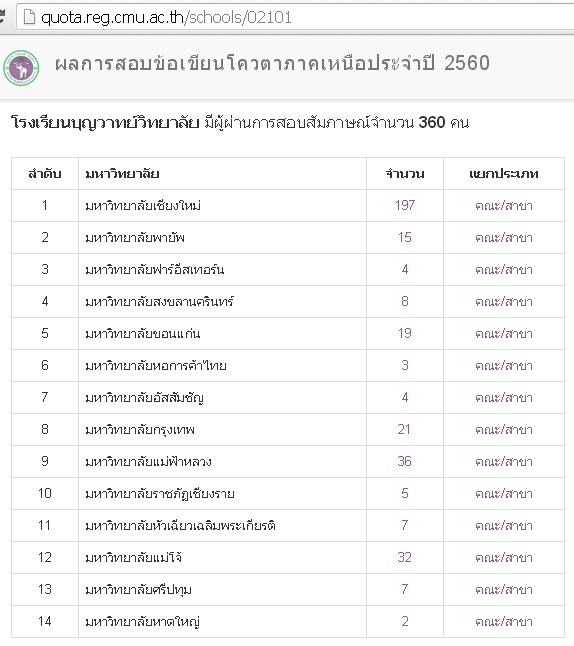Screen dimensions: 574x646
Task: Open count 15 for มหาวิทยาลัยพายัพ
Action: click(x=405, y=237)
